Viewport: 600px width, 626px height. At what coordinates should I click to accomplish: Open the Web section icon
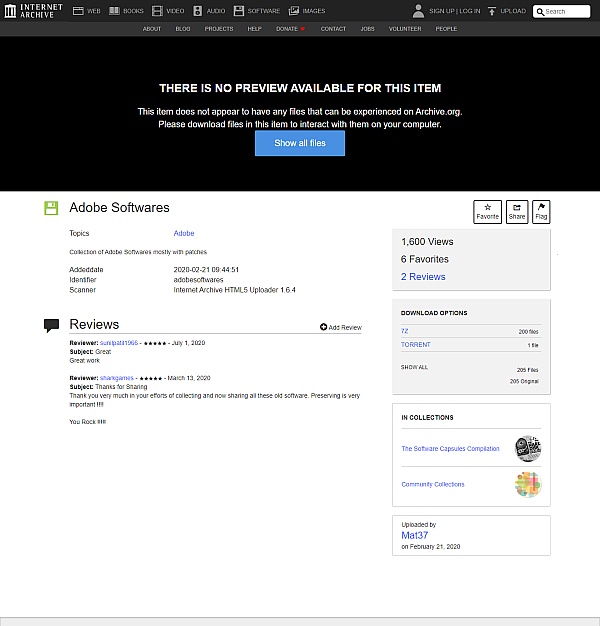coord(78,11)
